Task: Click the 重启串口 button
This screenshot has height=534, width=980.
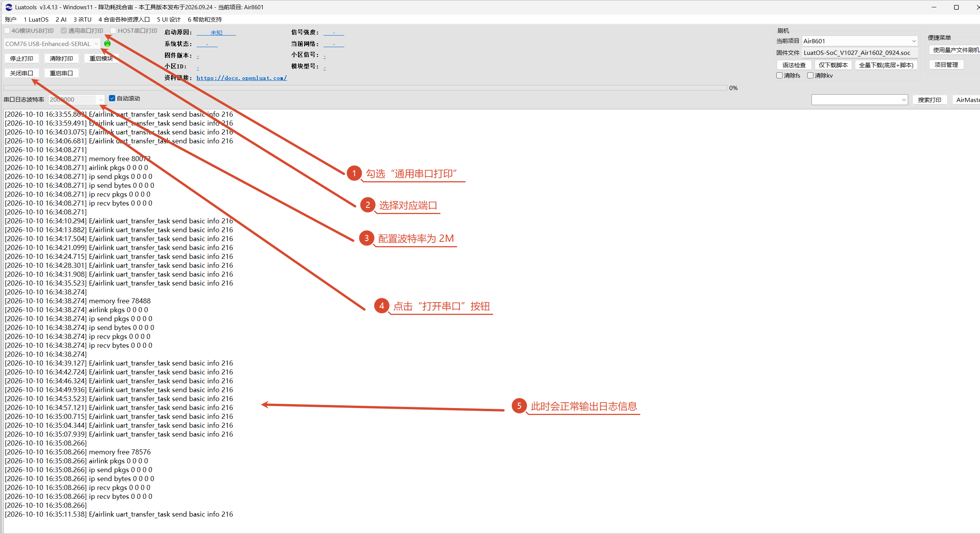Action: [x=61, y=73]
